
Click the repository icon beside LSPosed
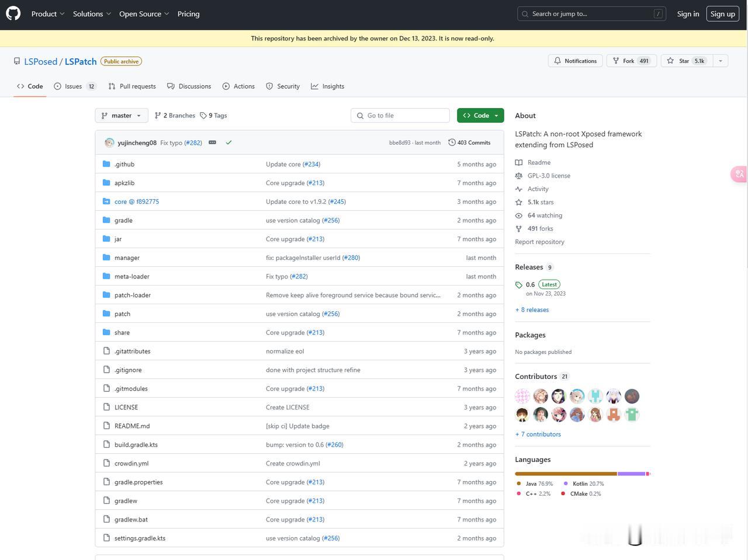point(17,61)
